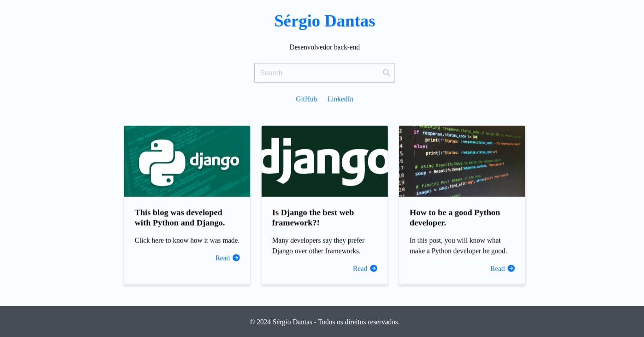
Task: Open the LinkedIn link
Action: click(x=340, y=99)
